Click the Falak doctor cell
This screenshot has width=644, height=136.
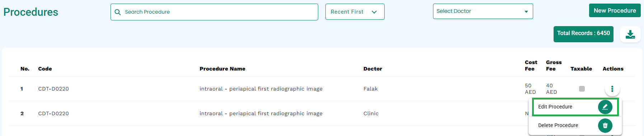(x=371, y=89)
